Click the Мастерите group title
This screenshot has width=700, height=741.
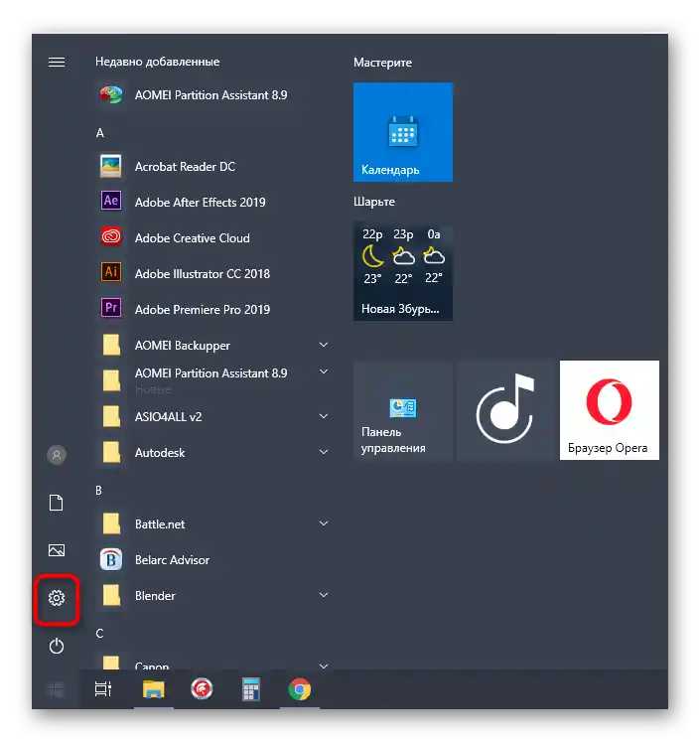tap(382, 63)
